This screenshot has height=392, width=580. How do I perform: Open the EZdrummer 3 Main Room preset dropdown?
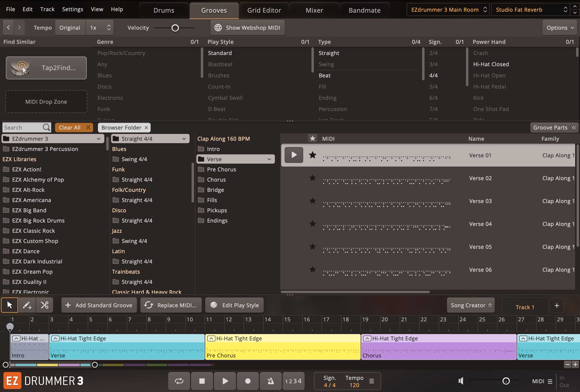448,10
